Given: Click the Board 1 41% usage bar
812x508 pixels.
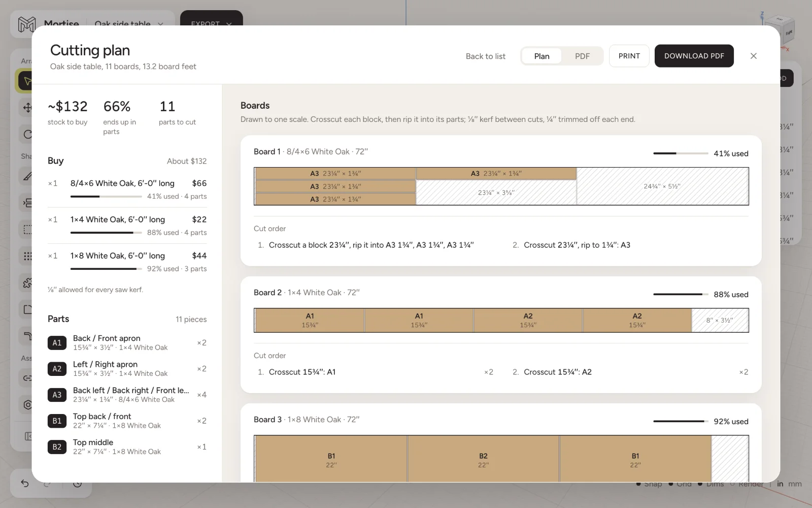Looking at the screenshot, I should click(x=681, y=153).
